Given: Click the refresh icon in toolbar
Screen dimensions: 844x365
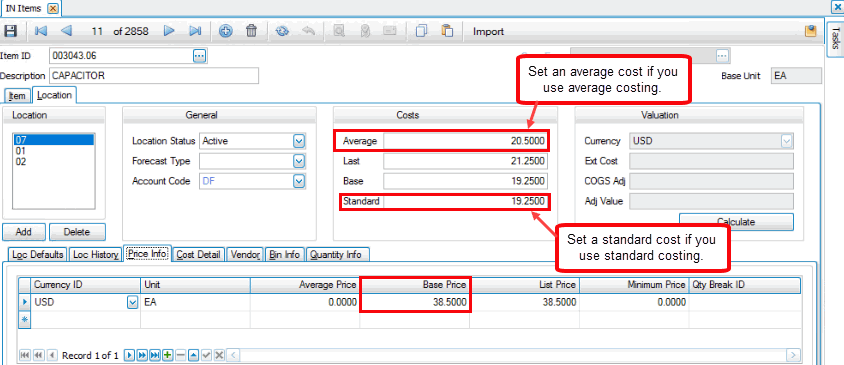Looking at the screenshot, I should click(x=282, y=31).
